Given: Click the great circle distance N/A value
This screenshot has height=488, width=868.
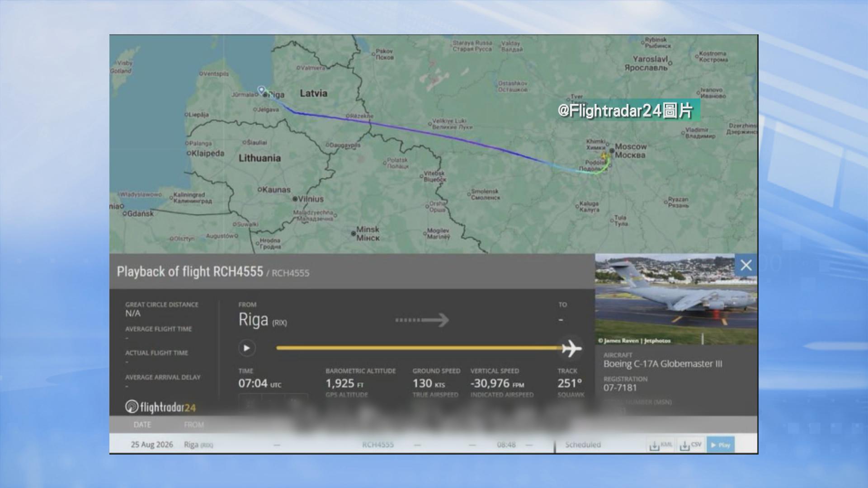Looking at the screenshot, I should (133, 313).
